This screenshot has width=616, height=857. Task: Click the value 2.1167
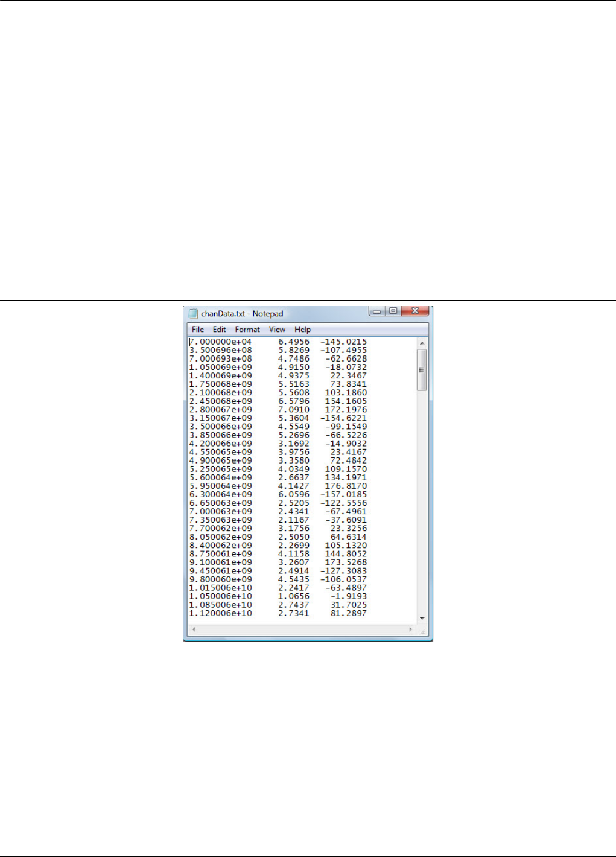coord(294,519)
